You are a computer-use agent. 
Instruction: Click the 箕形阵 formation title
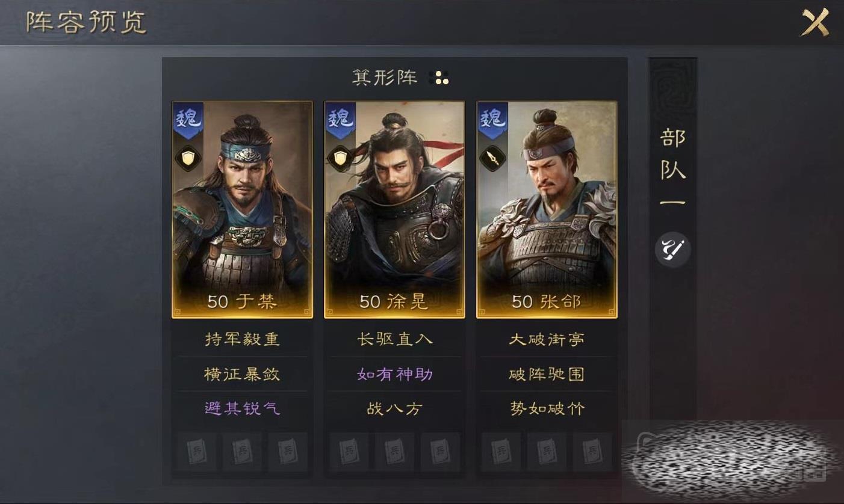pyautogui.click(x=385, y=78)
